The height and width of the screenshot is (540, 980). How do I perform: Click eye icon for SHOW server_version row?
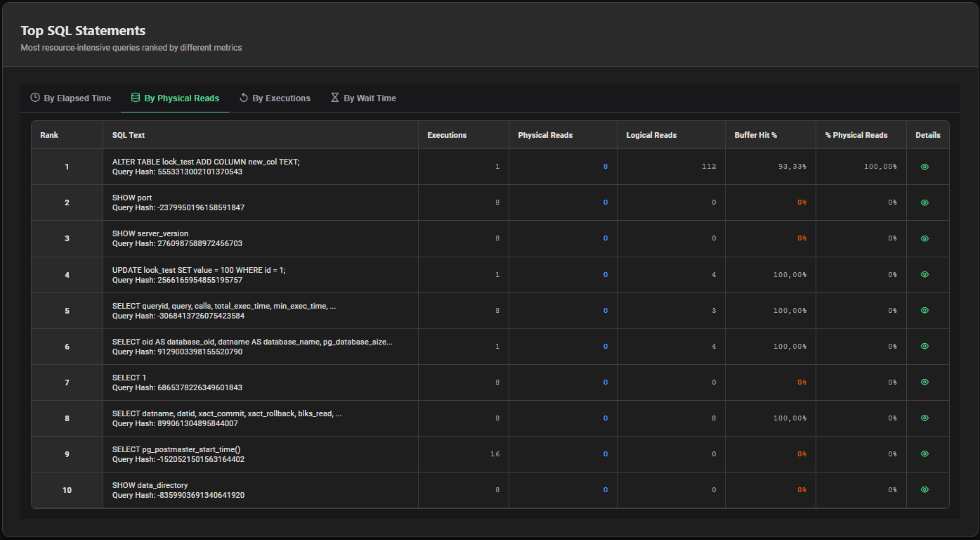925,238
